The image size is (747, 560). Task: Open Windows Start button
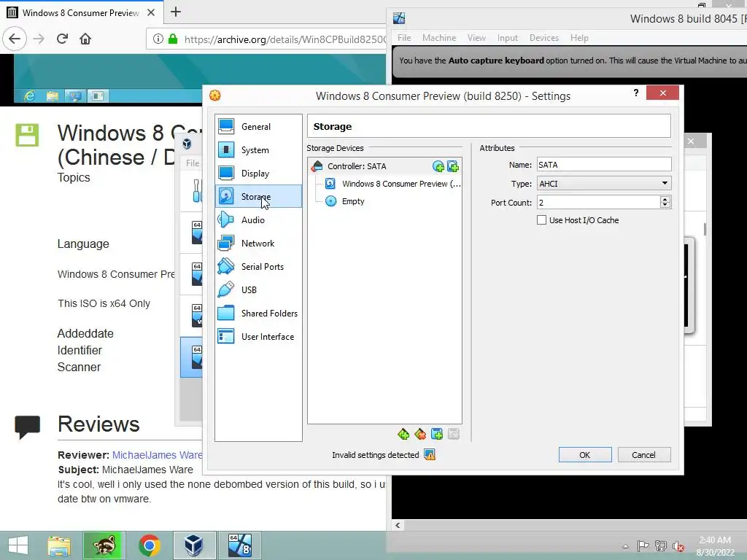click(x=18, y=545)
